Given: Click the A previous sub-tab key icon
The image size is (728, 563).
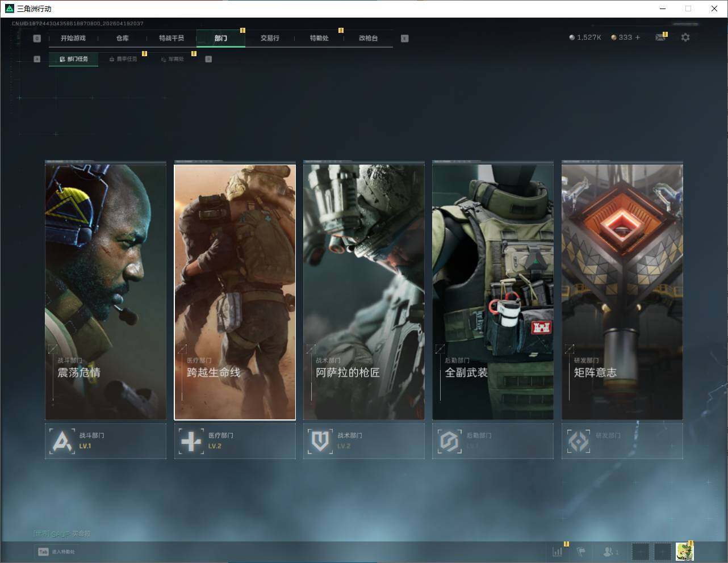Looking at the screenshot, I should (x=37, y=59).
